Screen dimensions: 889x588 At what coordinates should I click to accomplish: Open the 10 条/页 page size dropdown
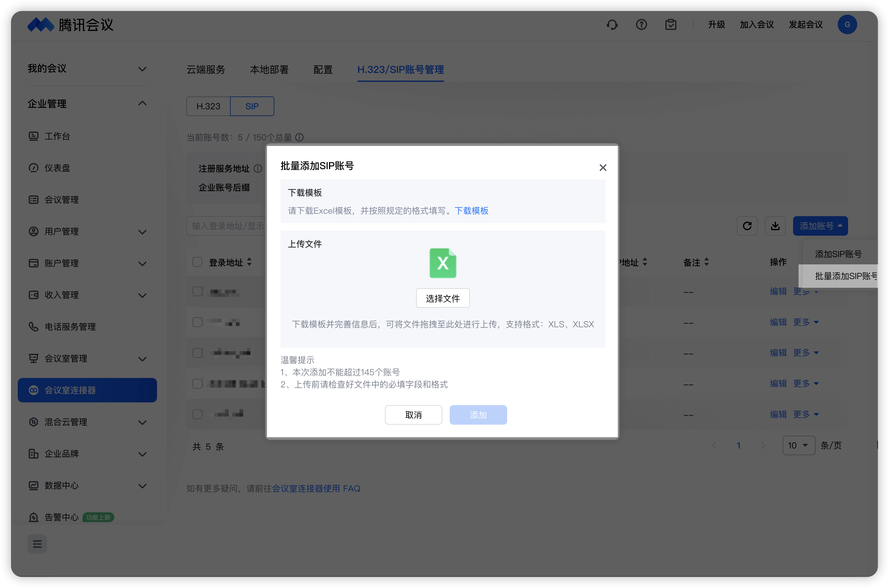[799, 445]
